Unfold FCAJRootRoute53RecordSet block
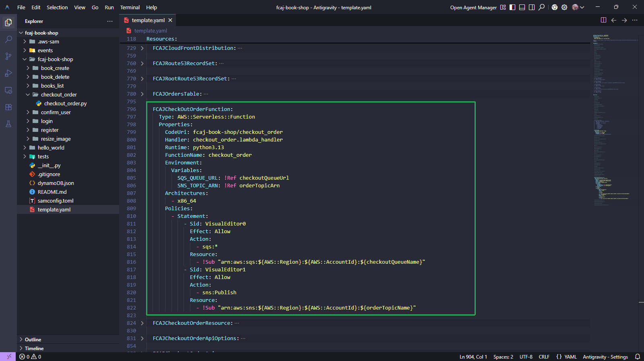The image size is (644, 361). click(142, 79)
